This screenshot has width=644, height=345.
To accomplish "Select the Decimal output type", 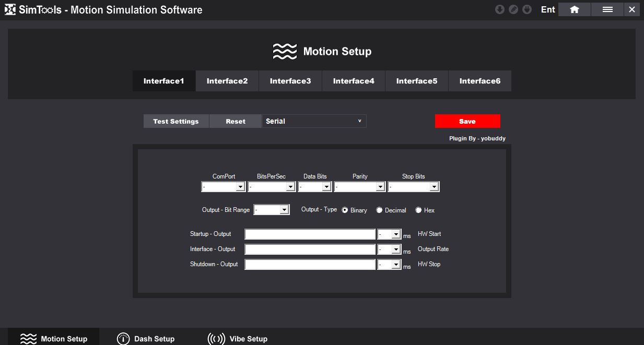I will point(380,210).
